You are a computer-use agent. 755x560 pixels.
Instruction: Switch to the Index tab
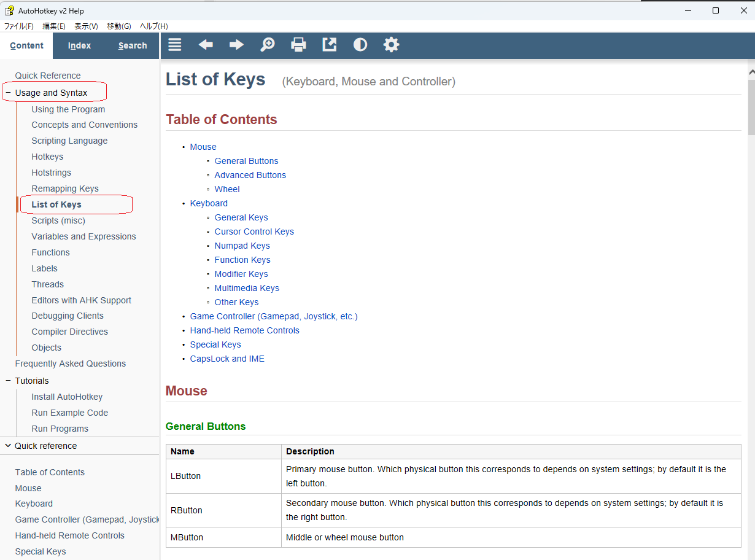point(79,45)
